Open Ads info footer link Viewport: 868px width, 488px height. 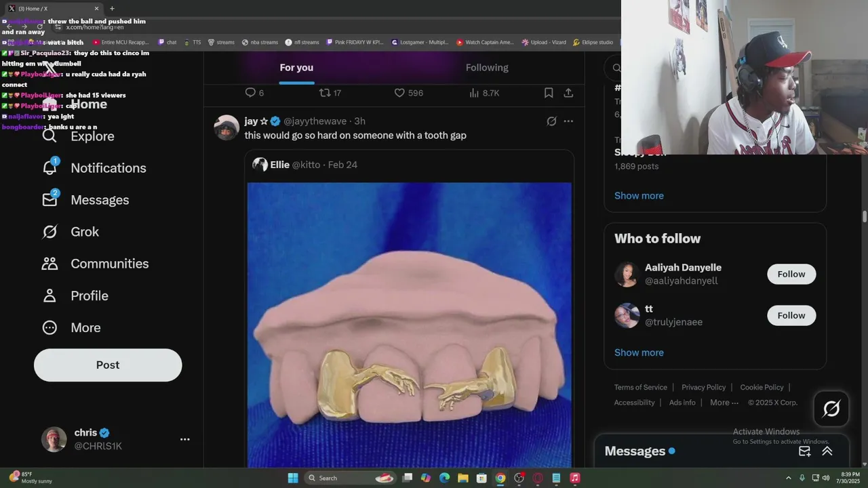[682, 403]
